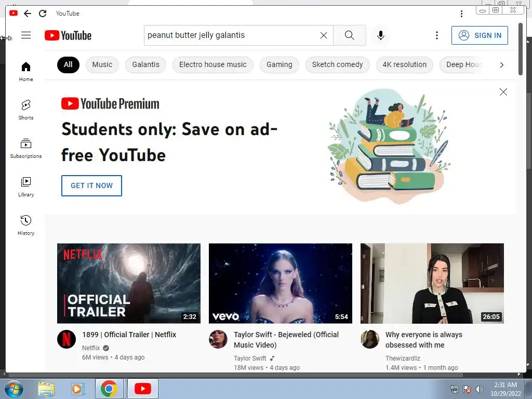Switch to Chrome in taskbar
This screenshot has height=399, width=532.
pos(109,389)
